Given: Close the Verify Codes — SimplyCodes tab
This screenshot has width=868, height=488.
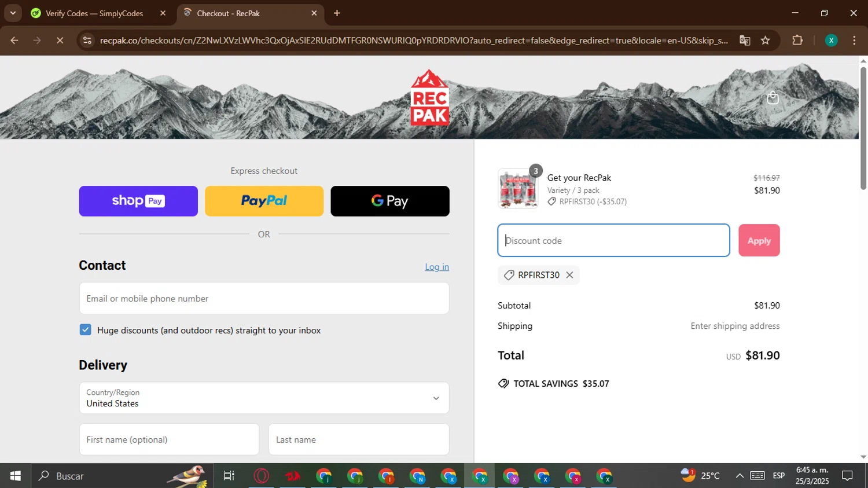Looking at the screenshot, I should 163,13.
